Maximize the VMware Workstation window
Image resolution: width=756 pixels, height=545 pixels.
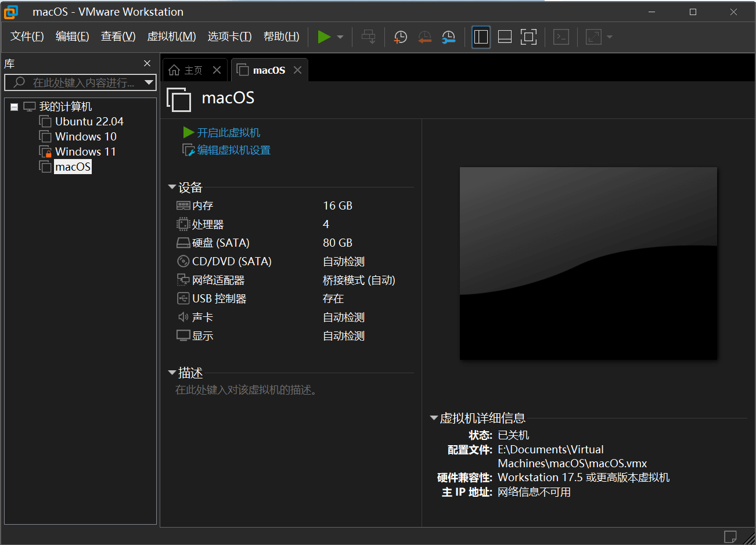coord(693,12)
